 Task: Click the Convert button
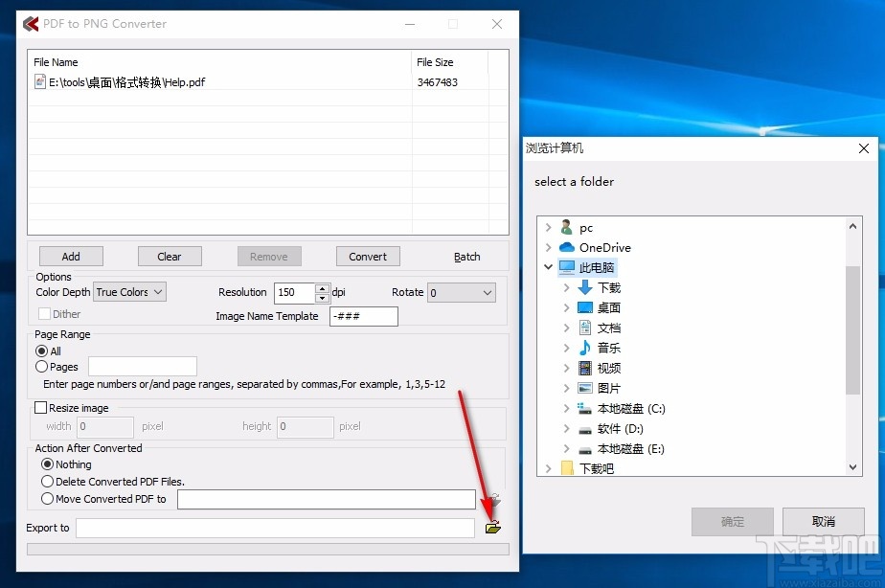point(368,256)
